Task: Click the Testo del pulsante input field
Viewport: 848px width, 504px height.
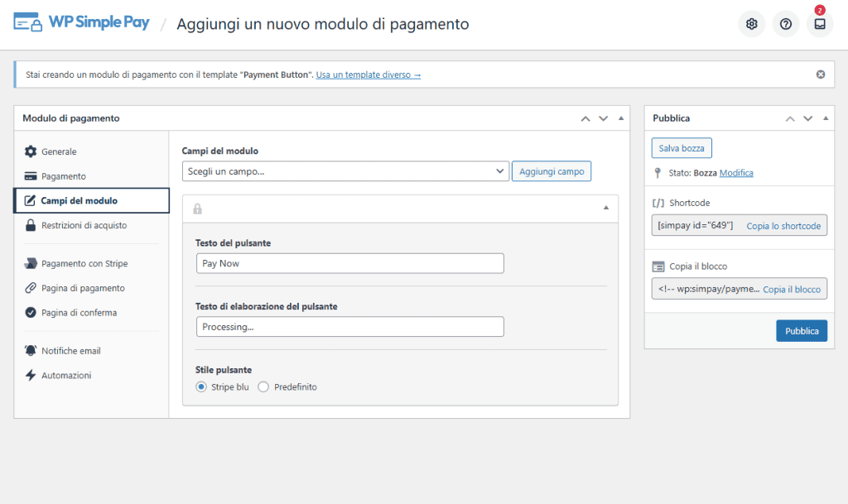Action: point(349,263)
